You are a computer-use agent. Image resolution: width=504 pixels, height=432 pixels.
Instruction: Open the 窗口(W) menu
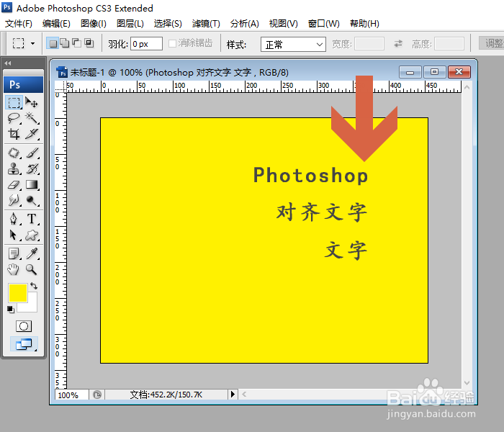pyautogui.click(x=323, y=24)
